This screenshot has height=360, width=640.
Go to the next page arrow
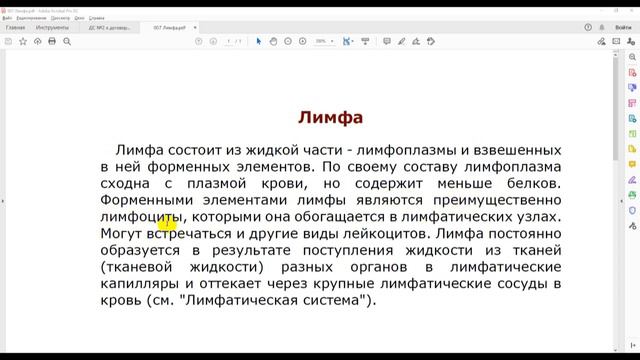click(213, 41)
